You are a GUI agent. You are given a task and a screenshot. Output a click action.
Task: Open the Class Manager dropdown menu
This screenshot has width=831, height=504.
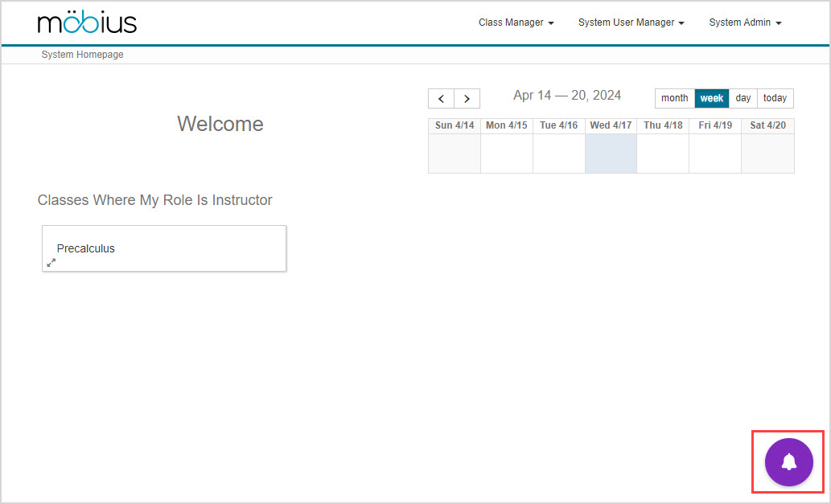tap(516, 23)
